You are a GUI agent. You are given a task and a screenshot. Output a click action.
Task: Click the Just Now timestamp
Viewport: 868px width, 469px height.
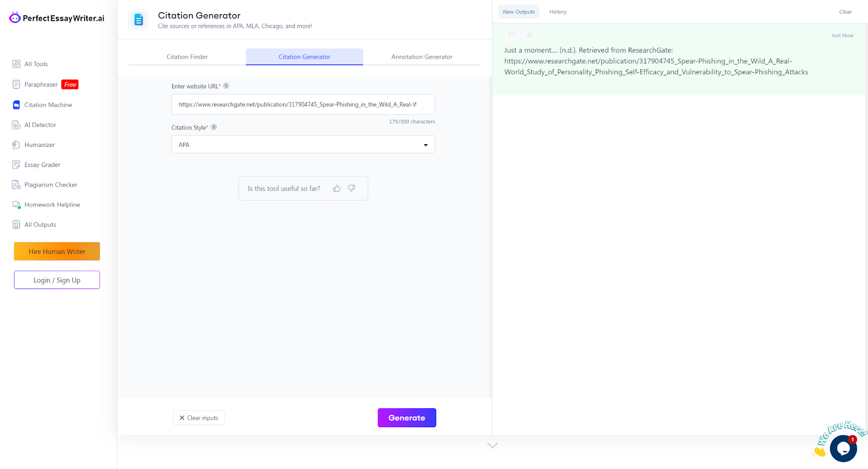pos(843,36)
